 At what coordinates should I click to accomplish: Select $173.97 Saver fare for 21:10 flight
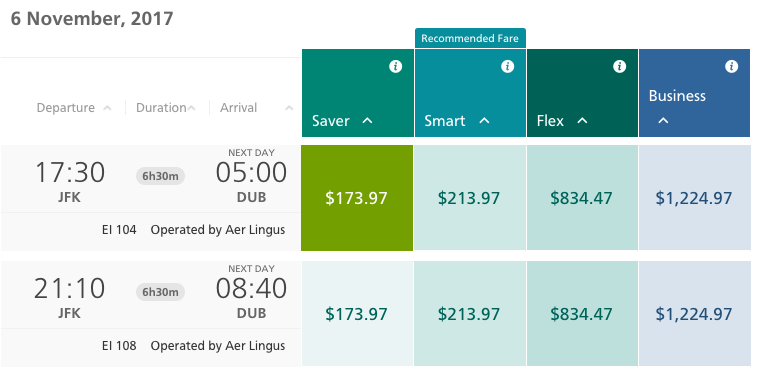click(x=357, y=313)
